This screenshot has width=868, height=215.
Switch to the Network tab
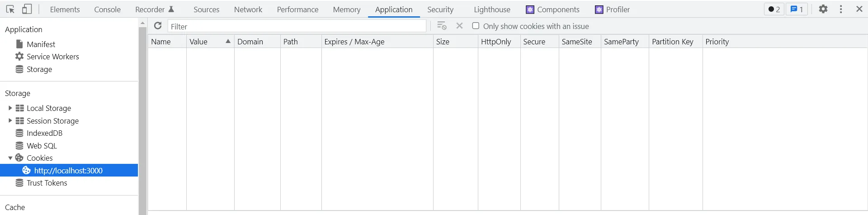248,10
